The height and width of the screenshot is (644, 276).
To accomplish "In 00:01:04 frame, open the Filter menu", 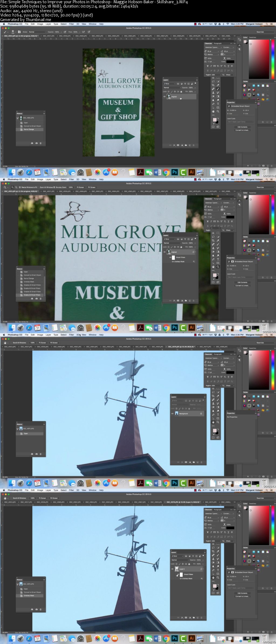I will pos(71,24).
